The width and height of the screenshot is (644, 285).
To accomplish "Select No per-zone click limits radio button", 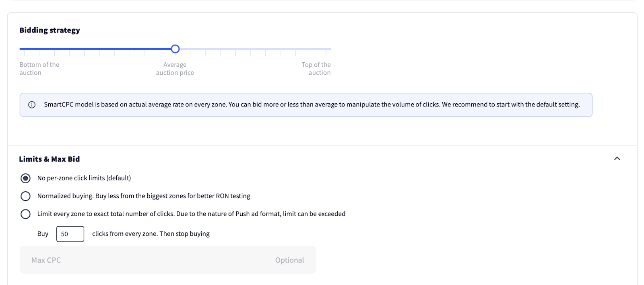I will point(25,178).
